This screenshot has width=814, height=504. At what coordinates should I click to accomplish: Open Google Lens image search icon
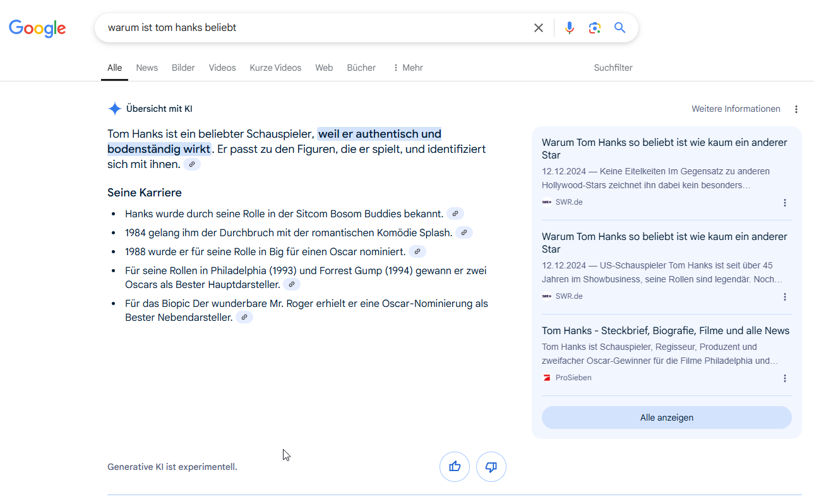coord(595,28)
